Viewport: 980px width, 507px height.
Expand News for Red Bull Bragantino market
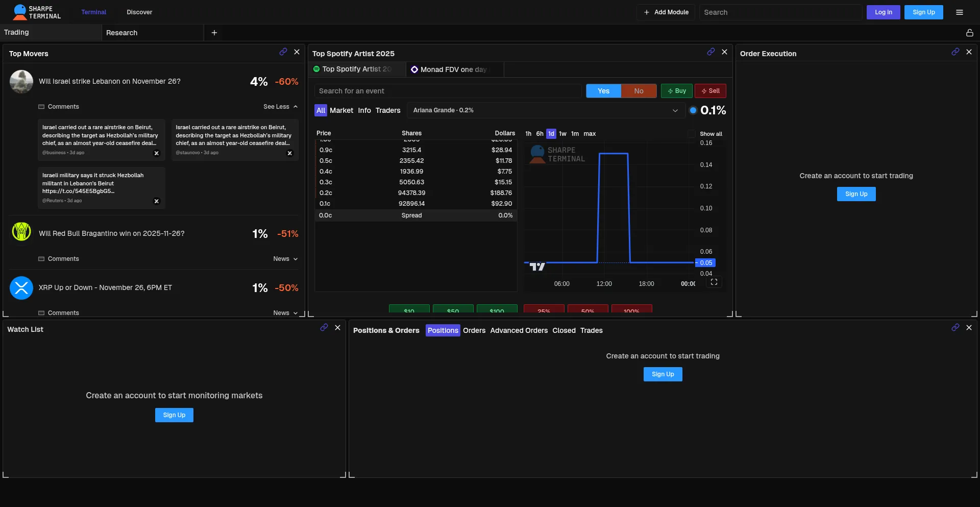pyautogui.click(x=285, y=259)
